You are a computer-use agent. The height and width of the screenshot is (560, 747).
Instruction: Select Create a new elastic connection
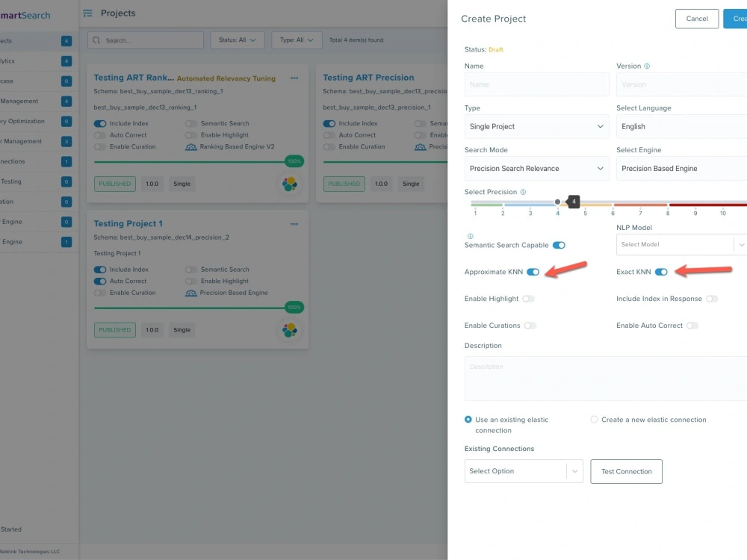click(x=594, y=420)
